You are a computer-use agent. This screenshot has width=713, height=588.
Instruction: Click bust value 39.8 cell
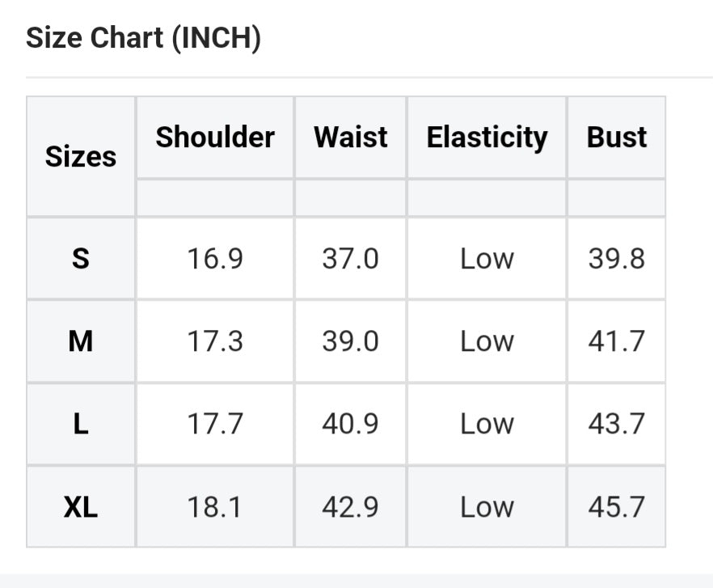617,259
